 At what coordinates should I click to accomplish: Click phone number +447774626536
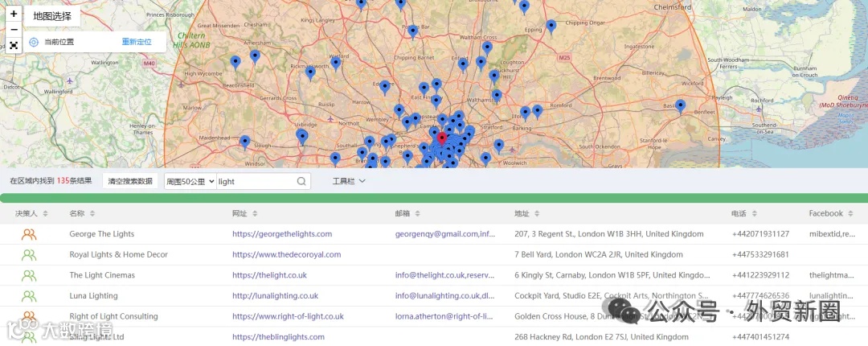[760, 295]
